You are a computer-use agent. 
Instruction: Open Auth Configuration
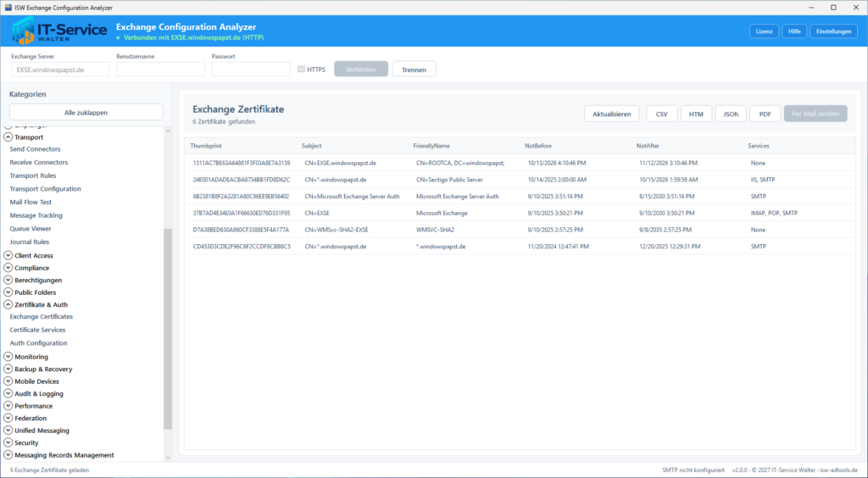[38, 343]
